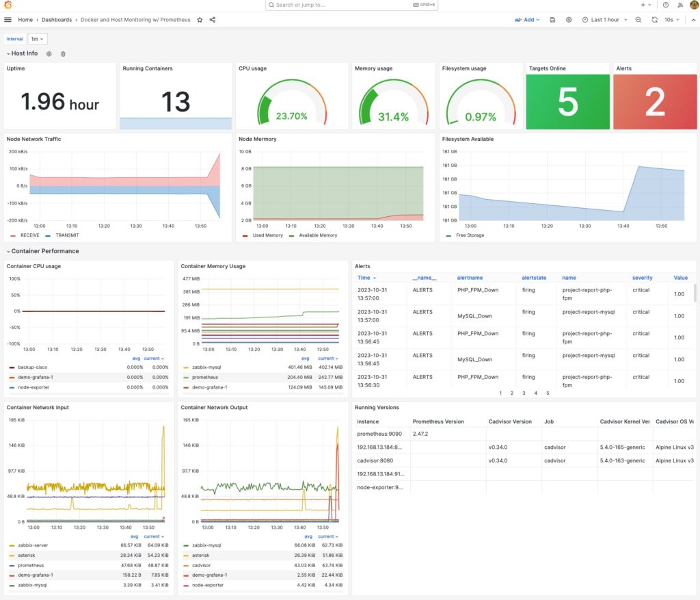Open the plus create-new menu

pyautogui.click(x=645, y=5)
